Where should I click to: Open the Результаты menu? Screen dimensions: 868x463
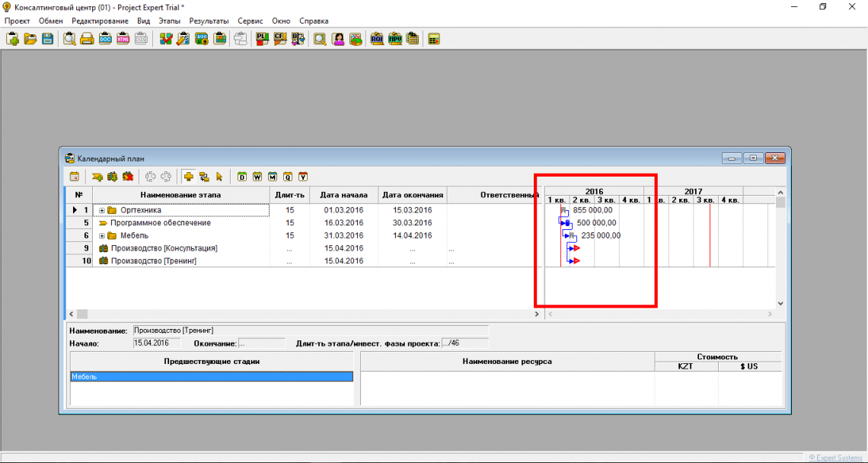click(x=209, y=21)
